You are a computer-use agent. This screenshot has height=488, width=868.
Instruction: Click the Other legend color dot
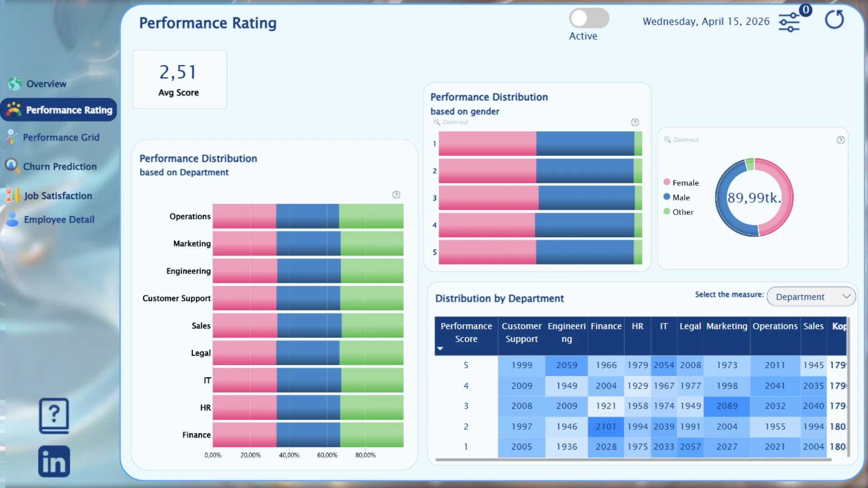coord(666,211)
